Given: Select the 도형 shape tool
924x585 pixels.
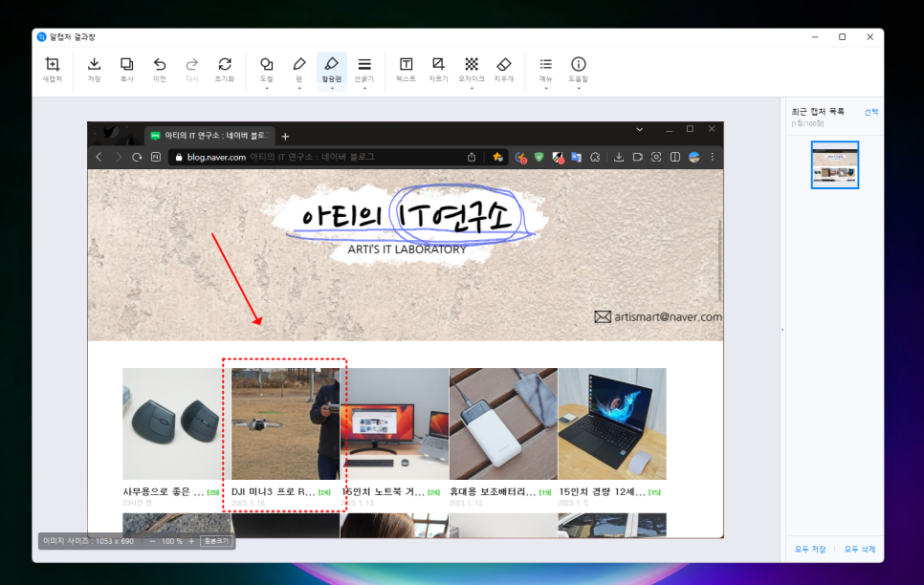Looking at the screenshot, I should point(266,68).
